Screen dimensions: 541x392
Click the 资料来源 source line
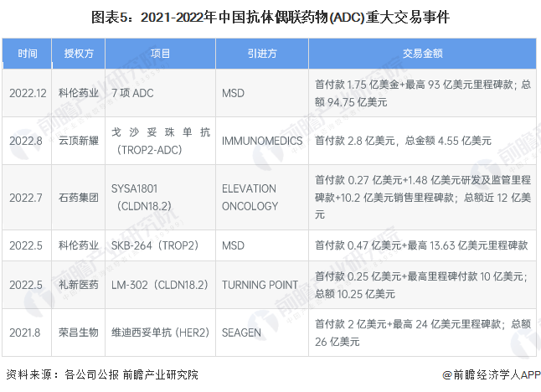[102, 374]
